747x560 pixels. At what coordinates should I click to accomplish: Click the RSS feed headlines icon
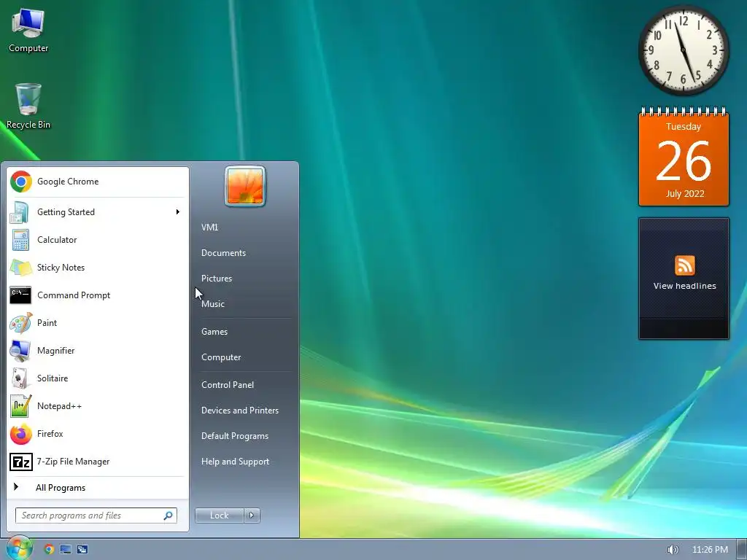(x=684, y=265)
